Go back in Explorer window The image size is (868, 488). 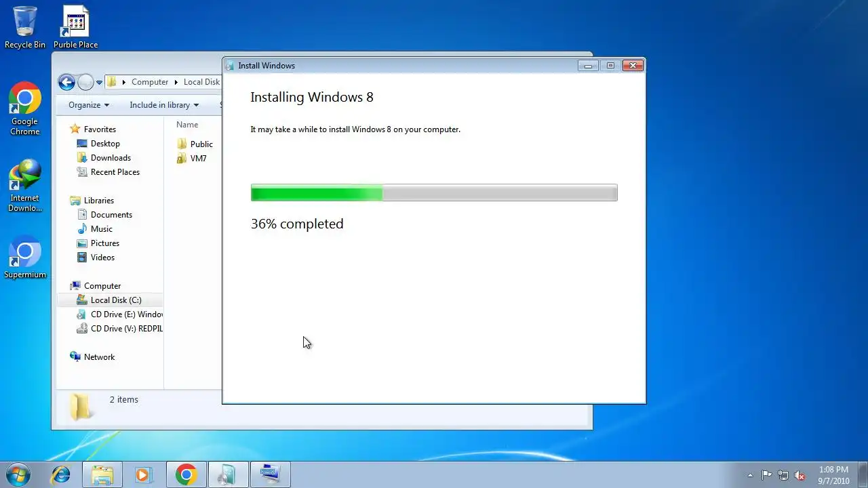point(66,82)
